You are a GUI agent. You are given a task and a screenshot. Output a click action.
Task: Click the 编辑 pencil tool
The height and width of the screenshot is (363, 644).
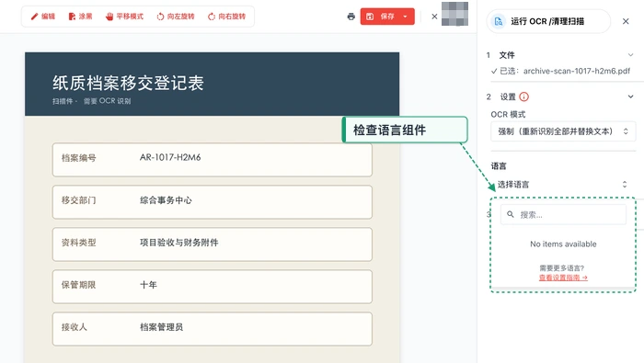[42, 17]
